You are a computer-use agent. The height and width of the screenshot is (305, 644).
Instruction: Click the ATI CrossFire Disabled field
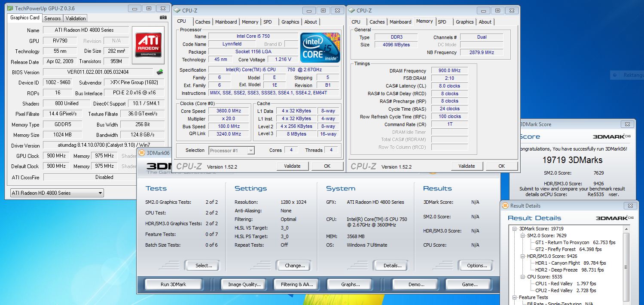[x=104, y=177]
